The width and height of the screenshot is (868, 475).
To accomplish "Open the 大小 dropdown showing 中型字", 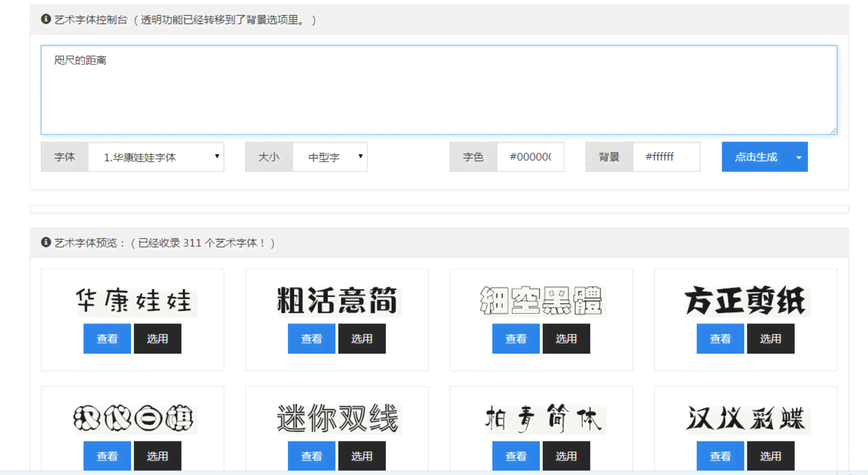I will tap(330, 157).
